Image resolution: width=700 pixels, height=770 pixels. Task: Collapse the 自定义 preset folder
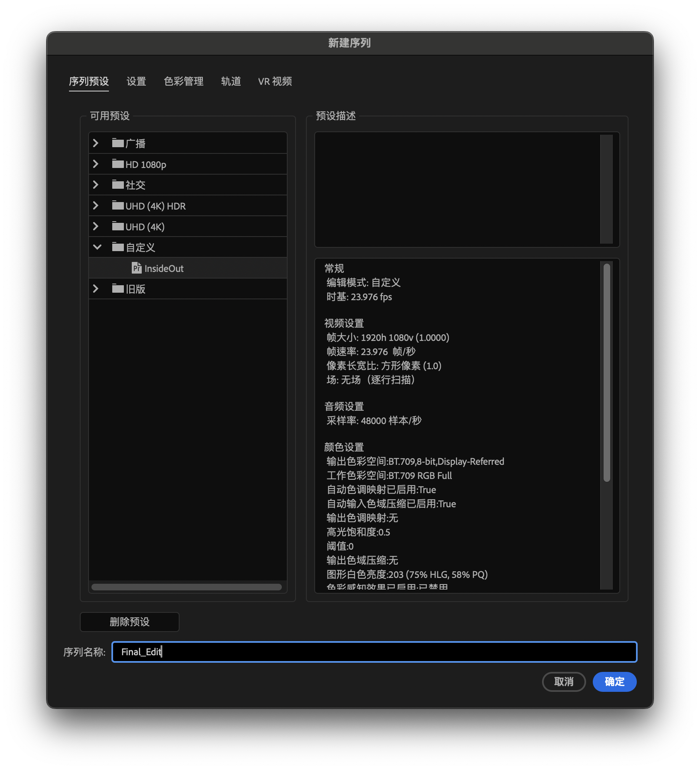[97, 247]
